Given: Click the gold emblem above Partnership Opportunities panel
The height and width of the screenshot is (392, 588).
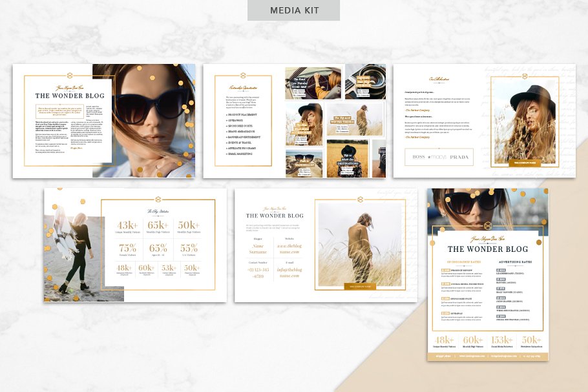Looking at the screenshot, I should pyautogui.click(x=244, y=76).
